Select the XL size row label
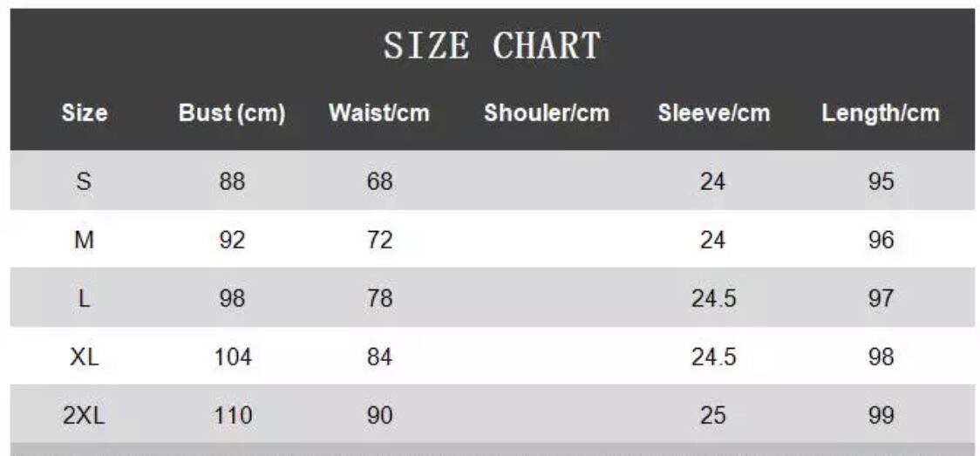This screenshot has height=456, width=980. 85,357
